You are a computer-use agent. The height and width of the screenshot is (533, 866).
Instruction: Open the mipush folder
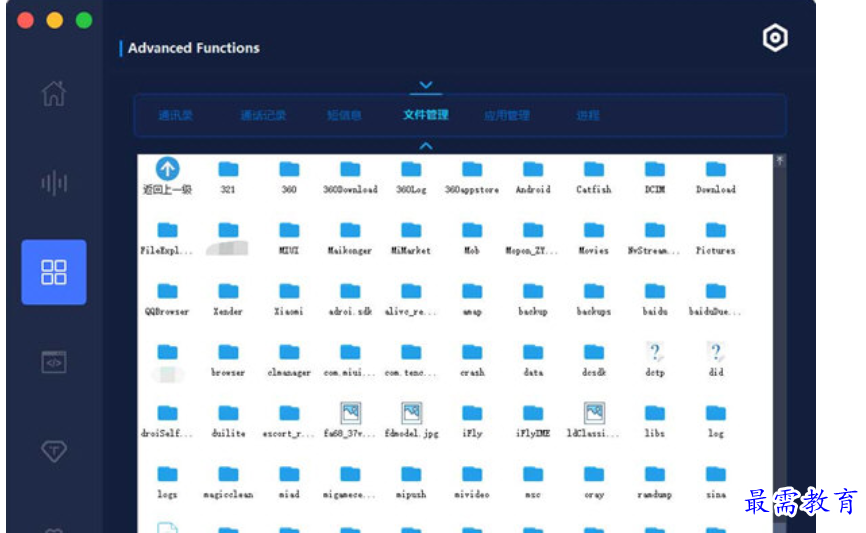411,474
